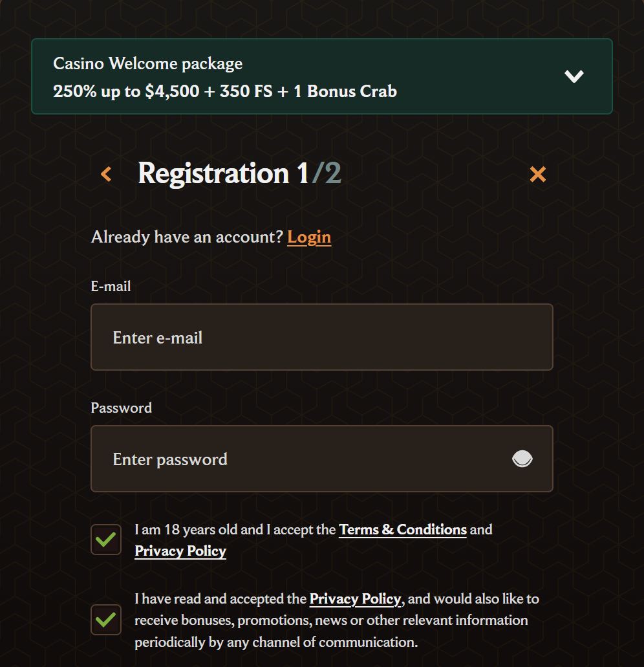Go back using the orange left arrow
Screen dimensions: 644x667
[107, 174]
